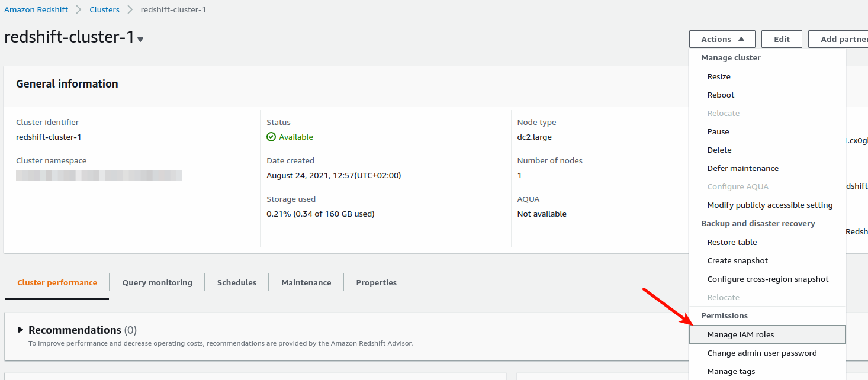Open the Schedules tab

tap(237, 282)
